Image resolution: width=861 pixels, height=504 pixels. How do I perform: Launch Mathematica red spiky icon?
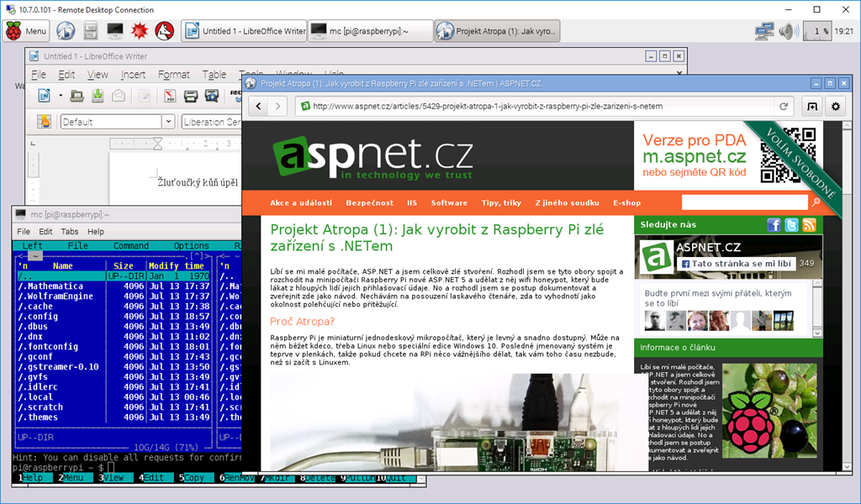140,31
